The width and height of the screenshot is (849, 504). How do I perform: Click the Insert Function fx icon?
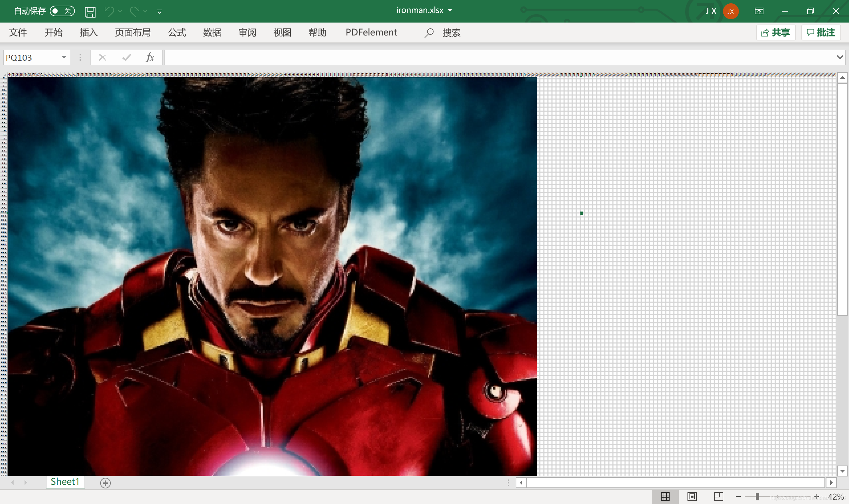pyautogui.click(x=150, y=57)
